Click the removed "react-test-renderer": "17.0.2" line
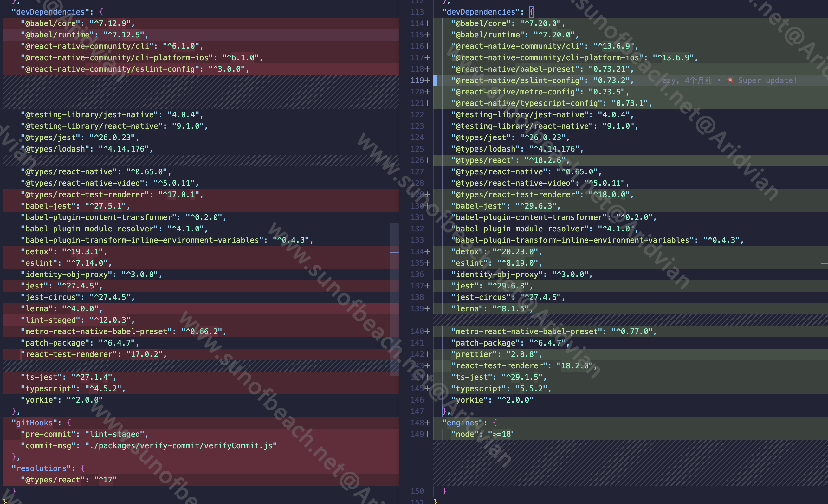The width and height of the screenshot is (828, 504). click(x=201, y=354)
